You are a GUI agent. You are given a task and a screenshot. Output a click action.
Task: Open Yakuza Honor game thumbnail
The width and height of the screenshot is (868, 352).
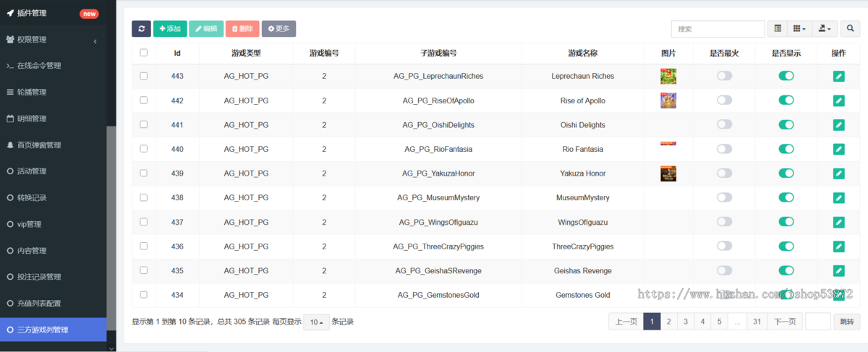pyautogui.click(x=668, y=173)
